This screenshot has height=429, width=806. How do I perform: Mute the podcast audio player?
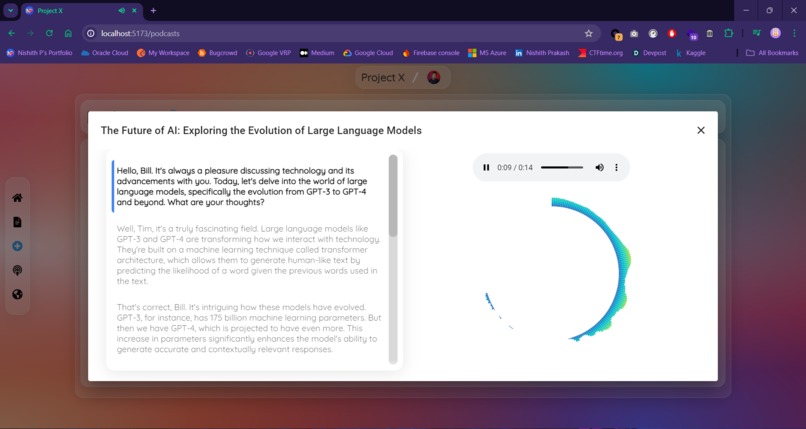[x=599, y=167]
